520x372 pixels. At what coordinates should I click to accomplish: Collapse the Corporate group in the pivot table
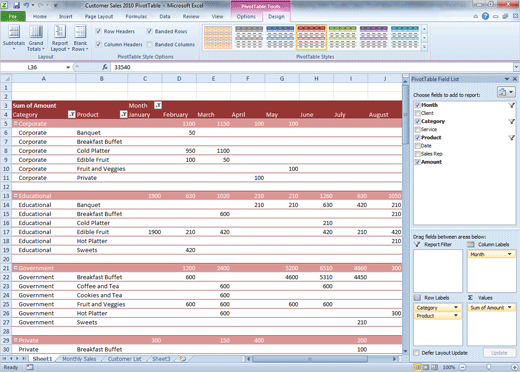[x=15, y=124]
